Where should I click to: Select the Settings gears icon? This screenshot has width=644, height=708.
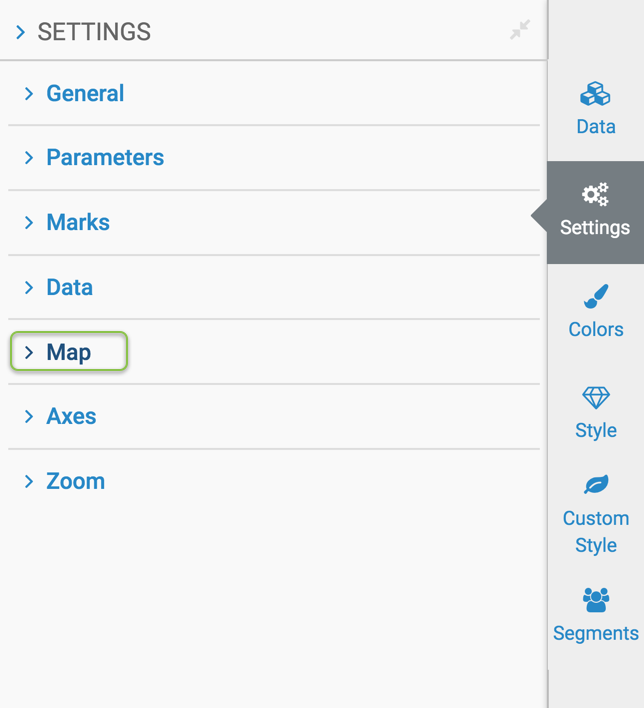click(x=595, y=194)
